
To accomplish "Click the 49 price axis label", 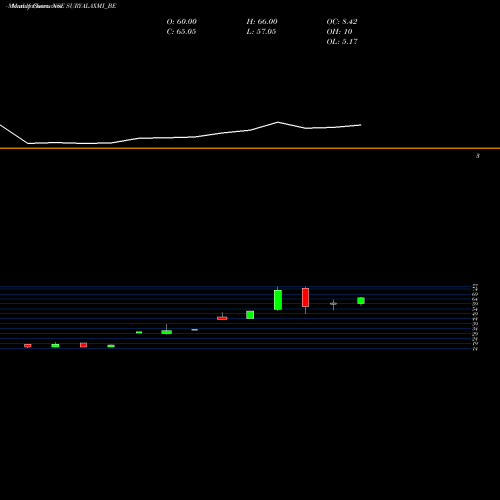I will point(476,314).
